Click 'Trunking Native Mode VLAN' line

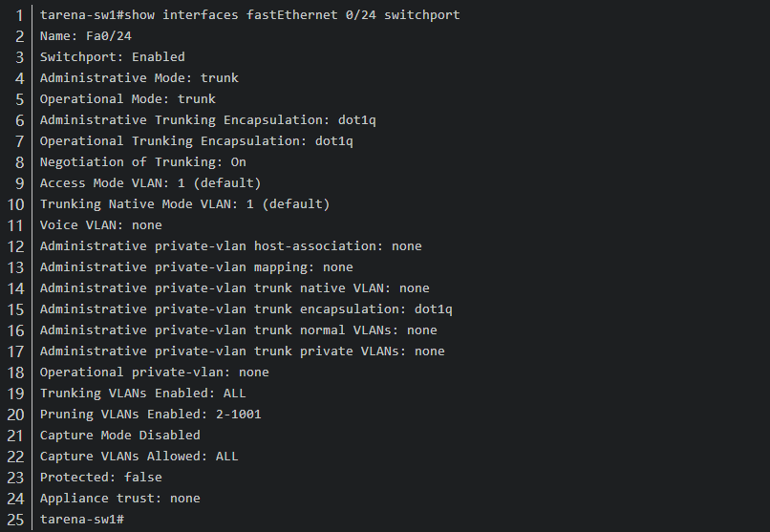click(x=184, y=204)
